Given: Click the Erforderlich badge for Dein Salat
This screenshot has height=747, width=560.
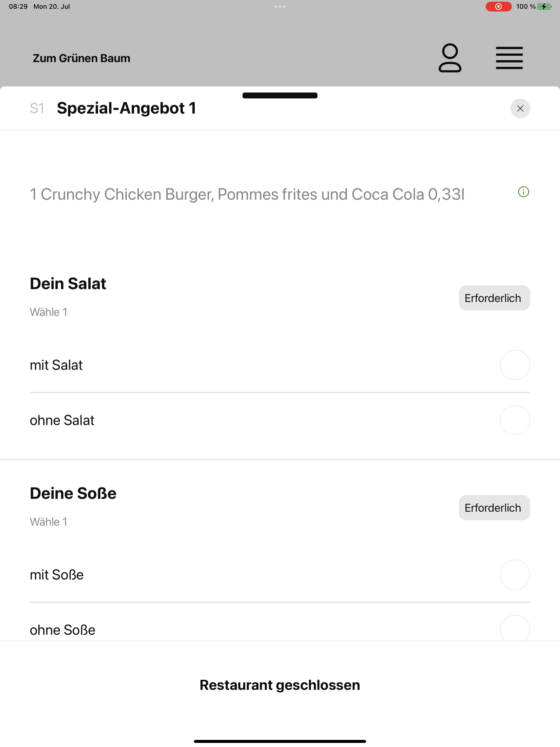Looking at the screenshot, I should (494, 298).
